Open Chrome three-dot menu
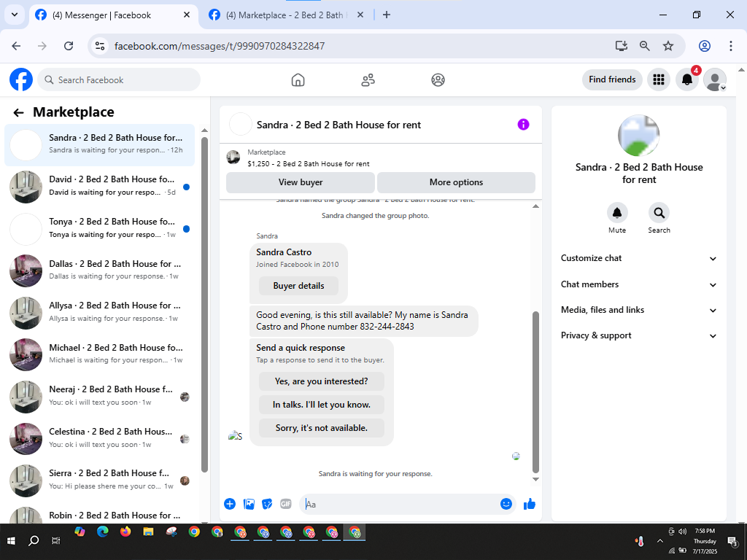This screenshot has width=747, height=560. [x=730, y=46]
